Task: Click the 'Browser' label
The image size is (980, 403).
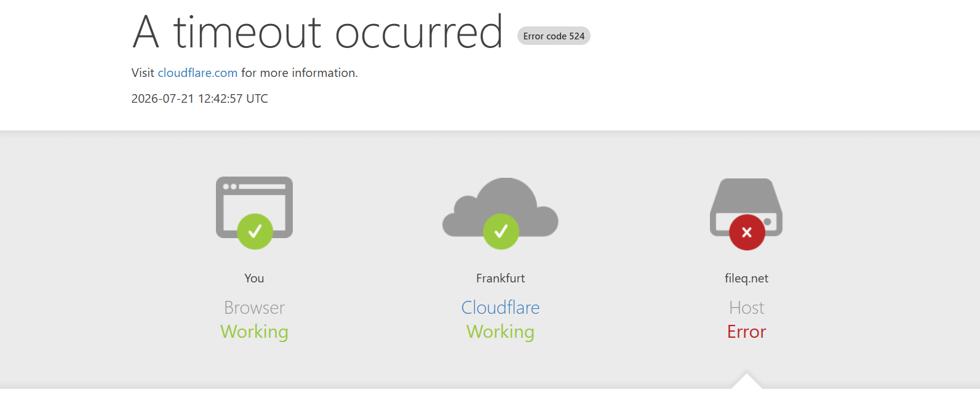Action: [254, 308]
